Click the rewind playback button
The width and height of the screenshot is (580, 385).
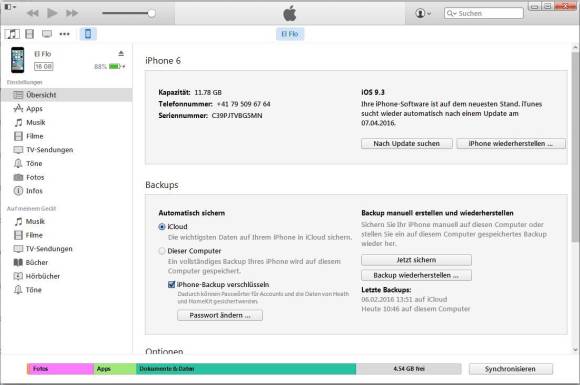(33, 13)
